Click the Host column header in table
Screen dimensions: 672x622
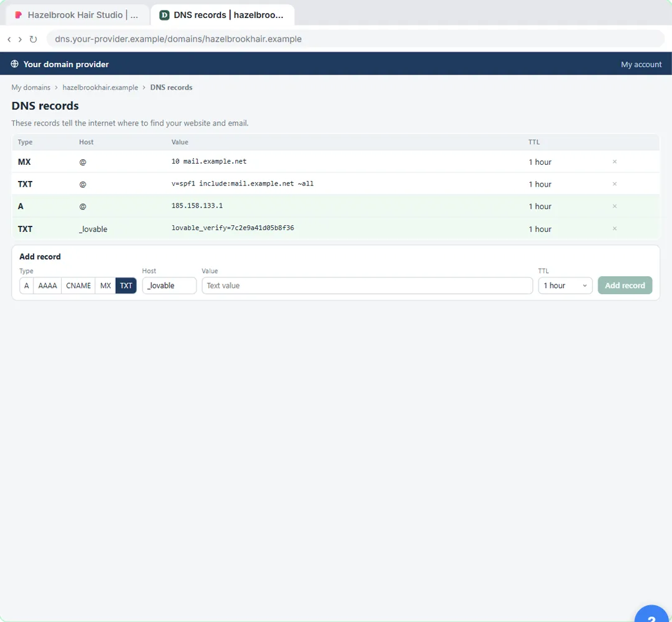tap(86, 142)
